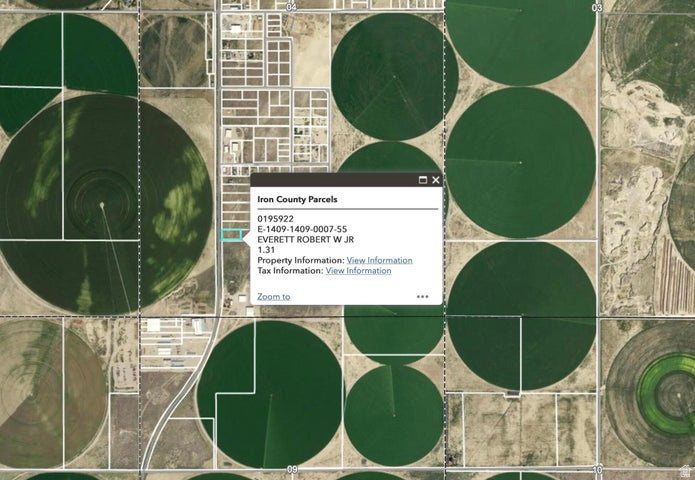
Task: Click the section 09 label marker
Action: [292, 469]
